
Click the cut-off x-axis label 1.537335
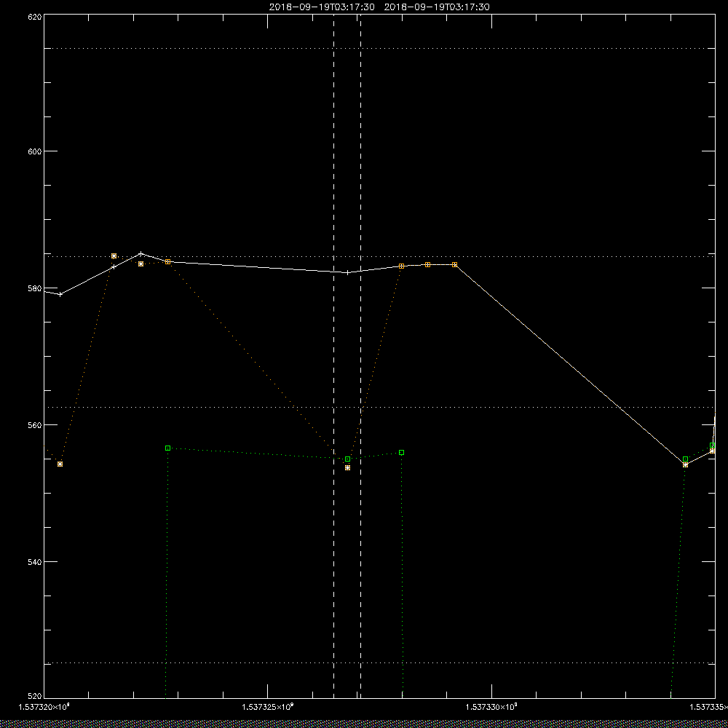pos(708,707)
